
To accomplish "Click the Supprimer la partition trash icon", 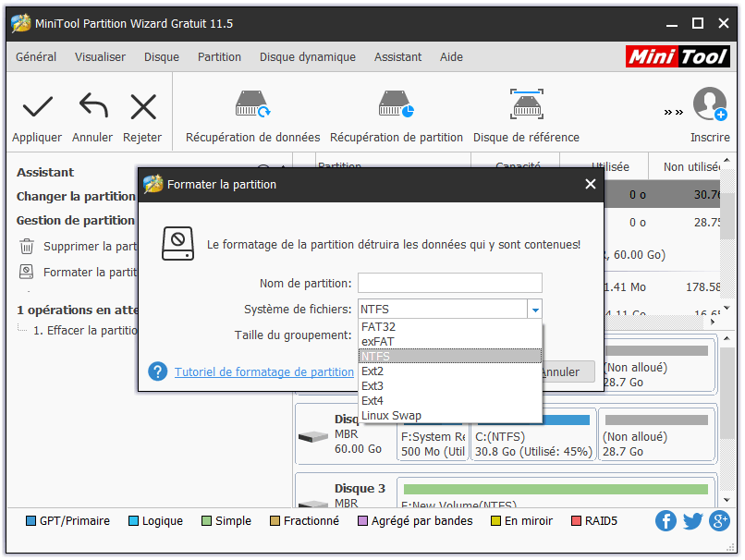I will [x=27, y=247].
